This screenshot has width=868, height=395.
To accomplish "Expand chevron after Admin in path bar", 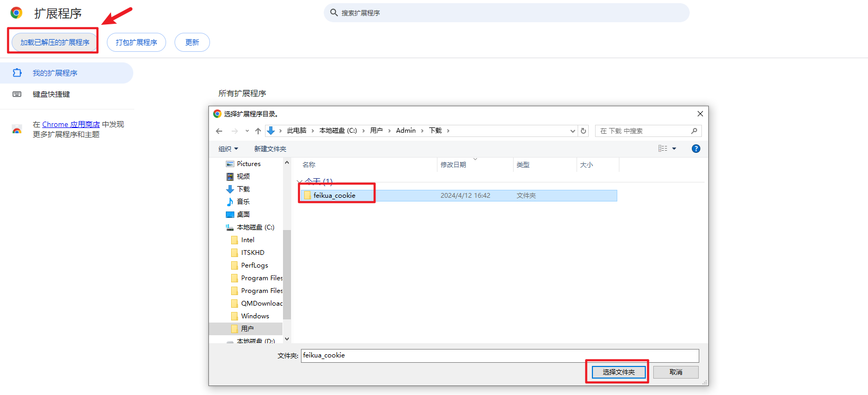I will (x=422, y=131).
